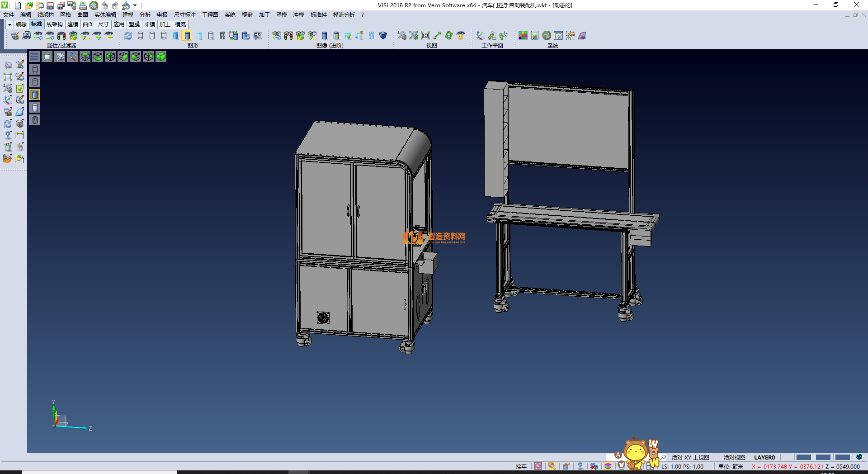The width and height of the screenshot is (868, 474).
Task: Select the solid green cube view icon
Action: coord(161,57)
